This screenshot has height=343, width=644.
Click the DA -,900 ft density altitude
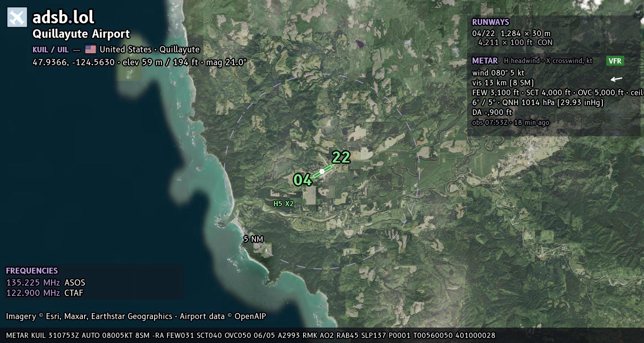[x=492, y=112]
